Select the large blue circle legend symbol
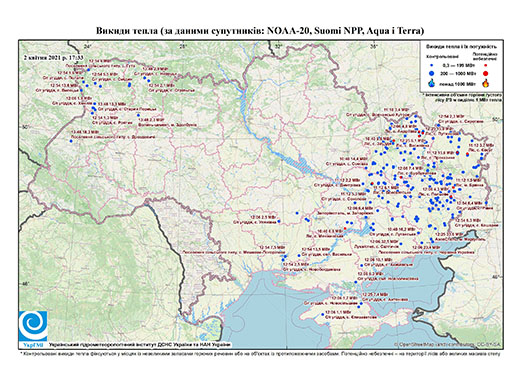Screen dimensions: 520x368 point(432,73)
